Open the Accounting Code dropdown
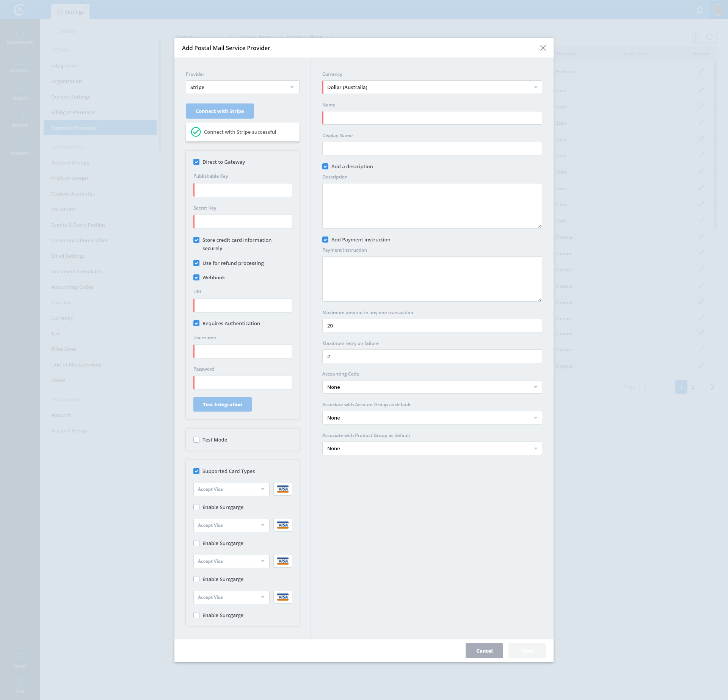 tap(432, 387)
